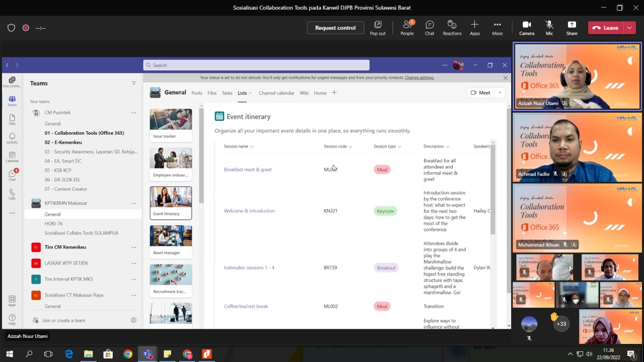
Task: Show the People participants panel
Action: (x=407, y=28)
